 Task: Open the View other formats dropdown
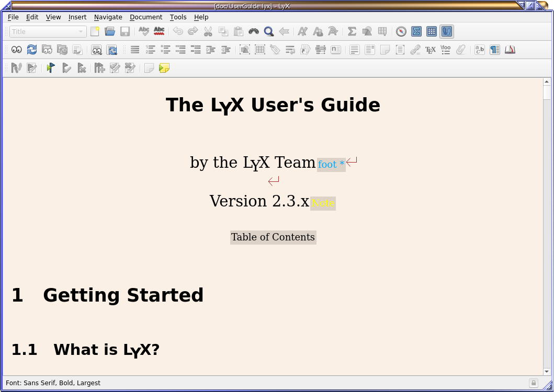pos(96,50)
